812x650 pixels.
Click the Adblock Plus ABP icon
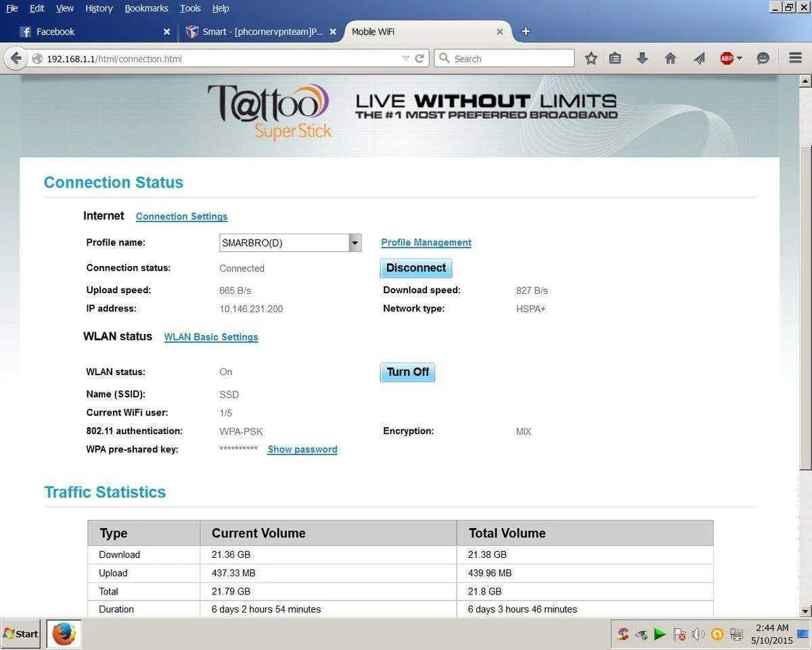pos(727,58)
